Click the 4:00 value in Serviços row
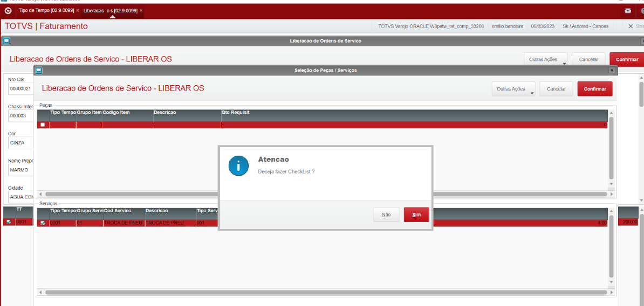644x306 pixels. pyautogui.click(x=602, y=223)
